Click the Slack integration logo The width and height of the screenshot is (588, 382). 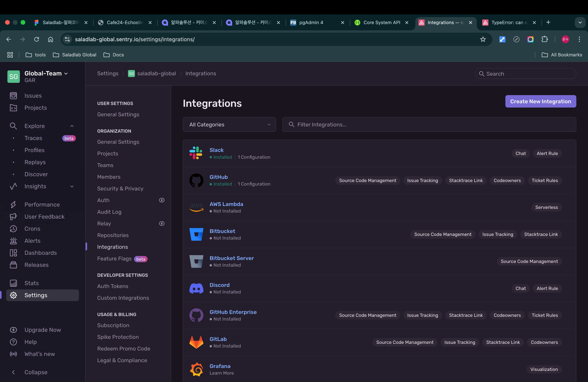[196, 153]
